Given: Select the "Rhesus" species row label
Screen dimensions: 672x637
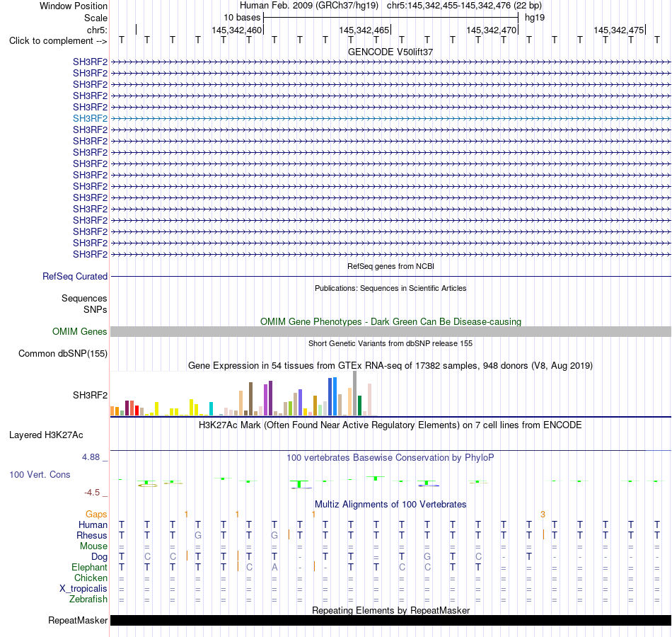Looking at the screenshot, I should tap(92, 535).
